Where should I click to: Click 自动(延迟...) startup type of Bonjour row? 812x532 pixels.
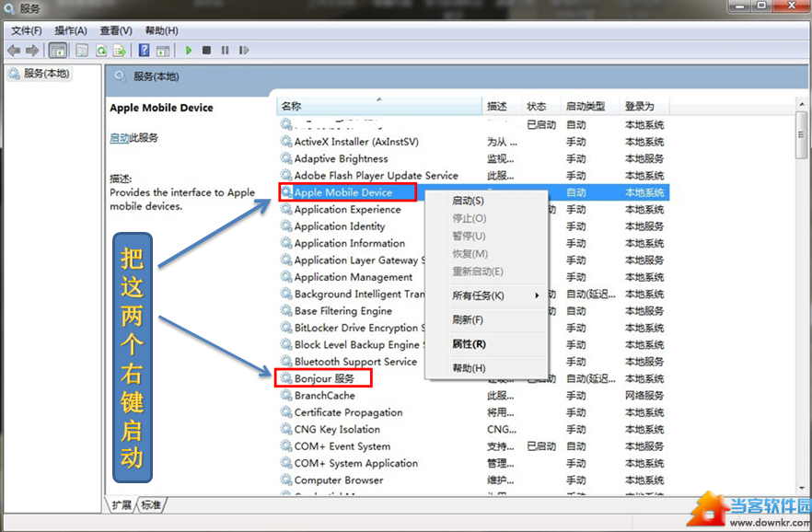click(591, 379)
